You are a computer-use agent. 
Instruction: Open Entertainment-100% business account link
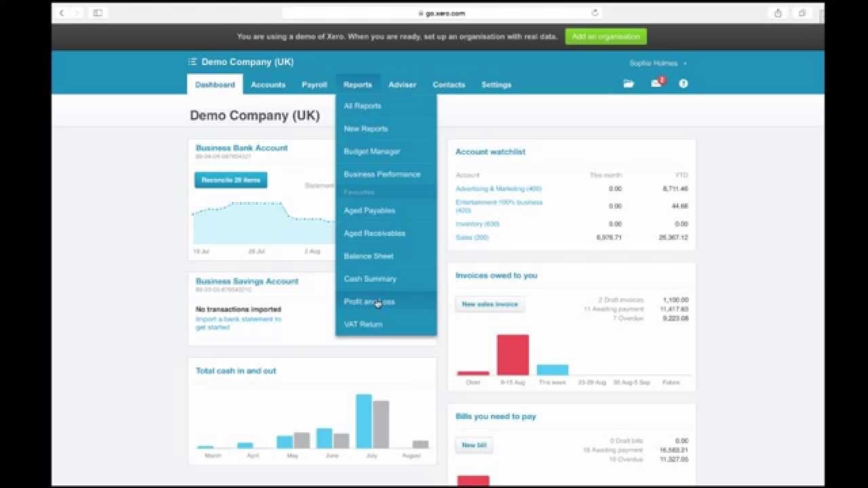click(x=499, y=206)
